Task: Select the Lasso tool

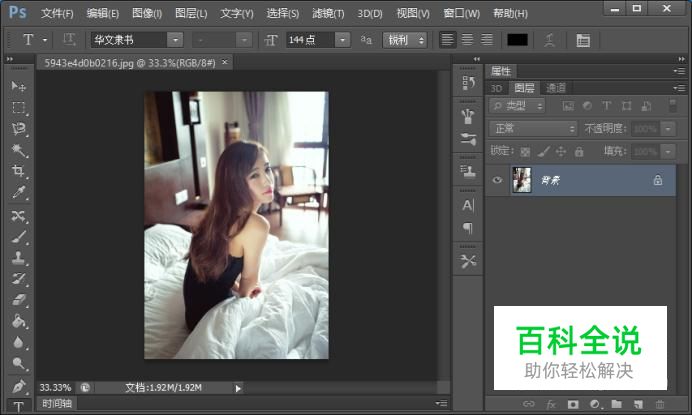Action: pyautogui.click(x=18, y=128)
